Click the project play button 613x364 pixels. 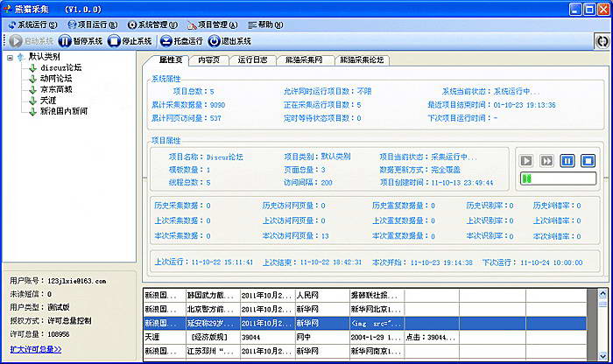(x=526, y=160)
